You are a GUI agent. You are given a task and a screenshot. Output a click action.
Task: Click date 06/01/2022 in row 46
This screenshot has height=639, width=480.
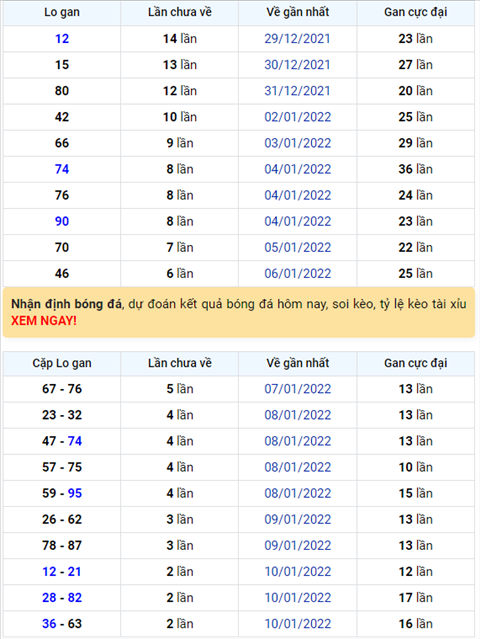pos(297,273)
